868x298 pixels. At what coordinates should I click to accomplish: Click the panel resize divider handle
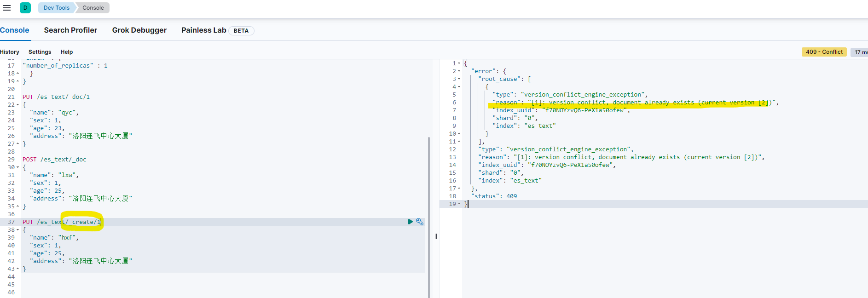pyautogui.click(x=435, y=236)
